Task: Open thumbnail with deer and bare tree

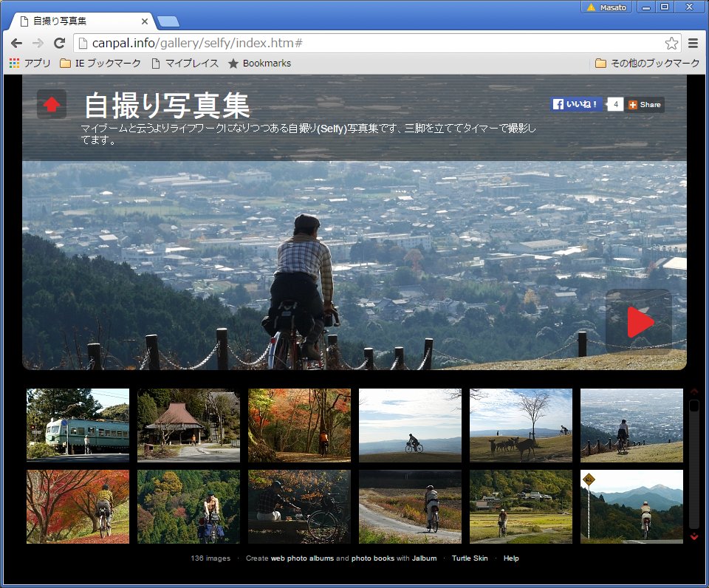Action: click(521, 425)
